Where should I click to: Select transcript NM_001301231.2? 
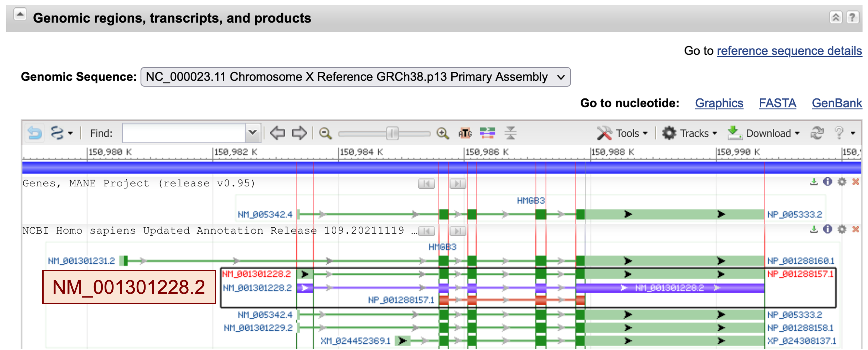coord(81,261)
